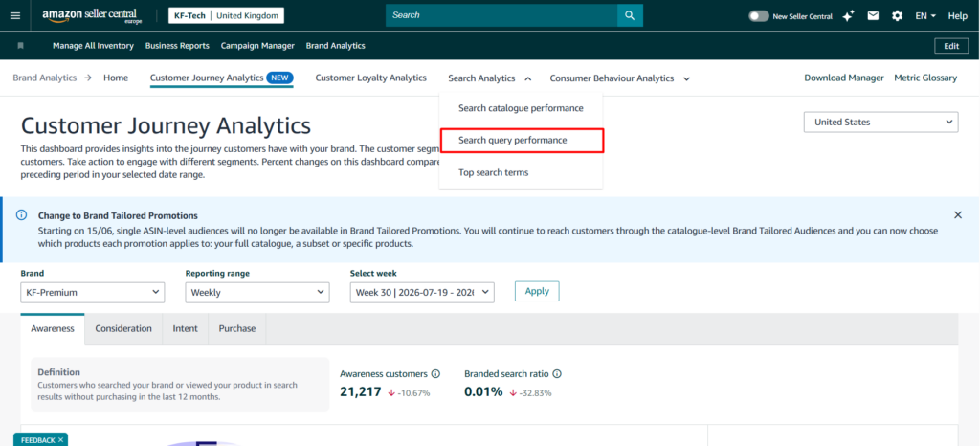The height and width of the screenshot is (446, 980).
Task: Collapse the Search Analytics menu chevron
Action: [x=528, y=78]
